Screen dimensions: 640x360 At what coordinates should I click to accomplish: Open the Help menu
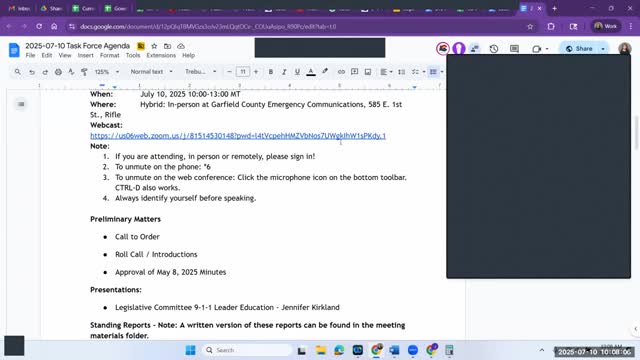pos(188,55)
